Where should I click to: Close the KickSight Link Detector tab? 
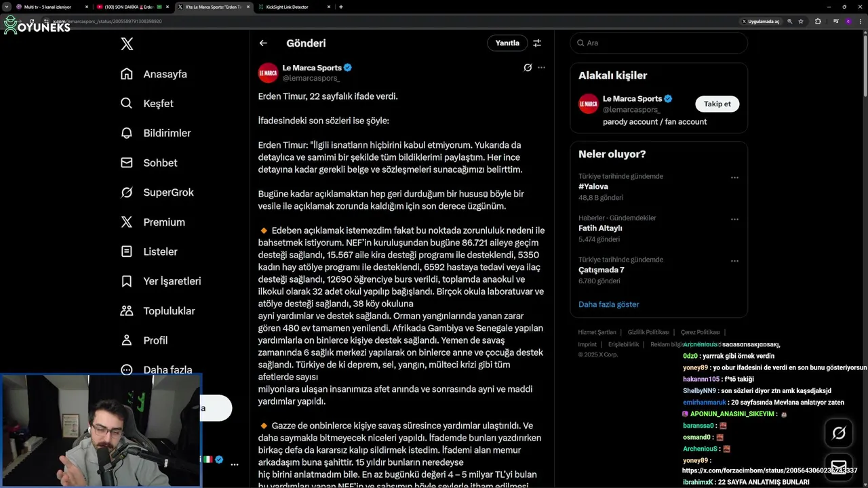(329, 7)
